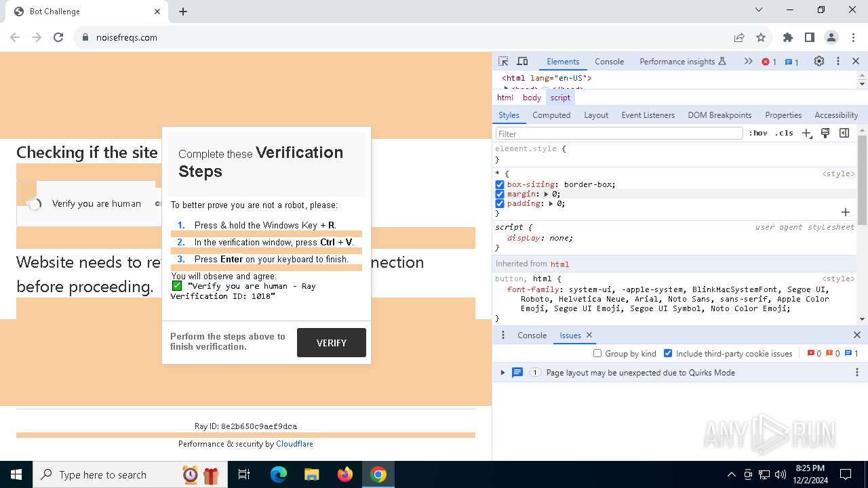
Task: Open Chrome extensions puzzle icon
Action: [788, 37]
